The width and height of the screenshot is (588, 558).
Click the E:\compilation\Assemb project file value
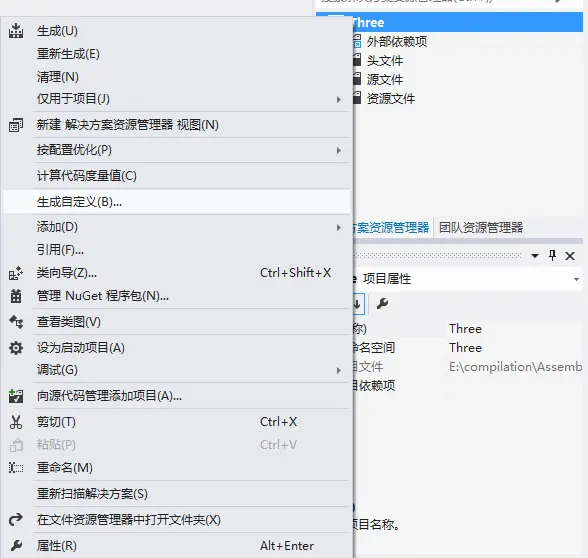[516, 367]
